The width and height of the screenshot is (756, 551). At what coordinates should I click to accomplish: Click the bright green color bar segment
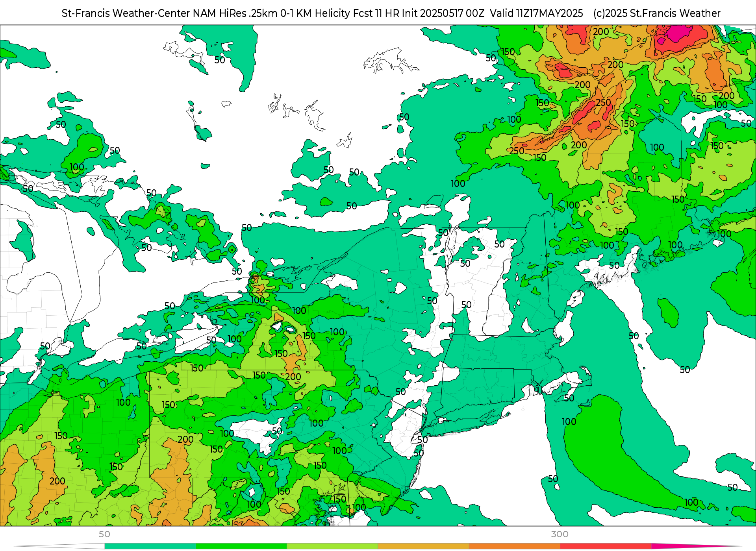click(241, 546)
